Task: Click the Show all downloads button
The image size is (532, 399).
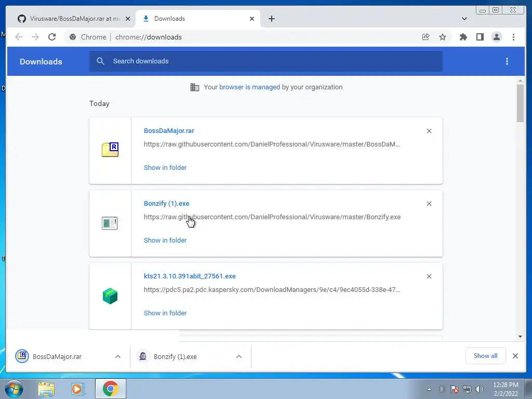Action: 486,356
